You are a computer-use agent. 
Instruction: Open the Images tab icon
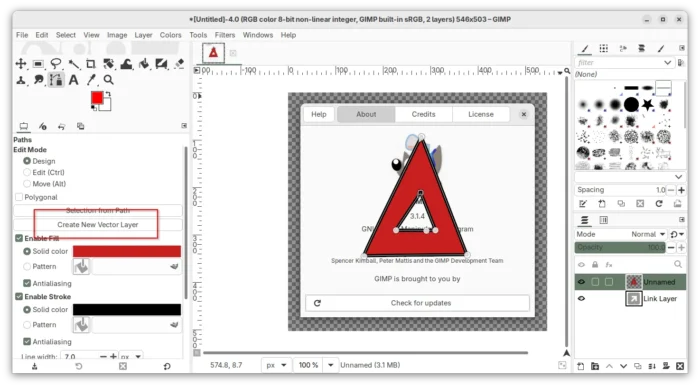80,127
